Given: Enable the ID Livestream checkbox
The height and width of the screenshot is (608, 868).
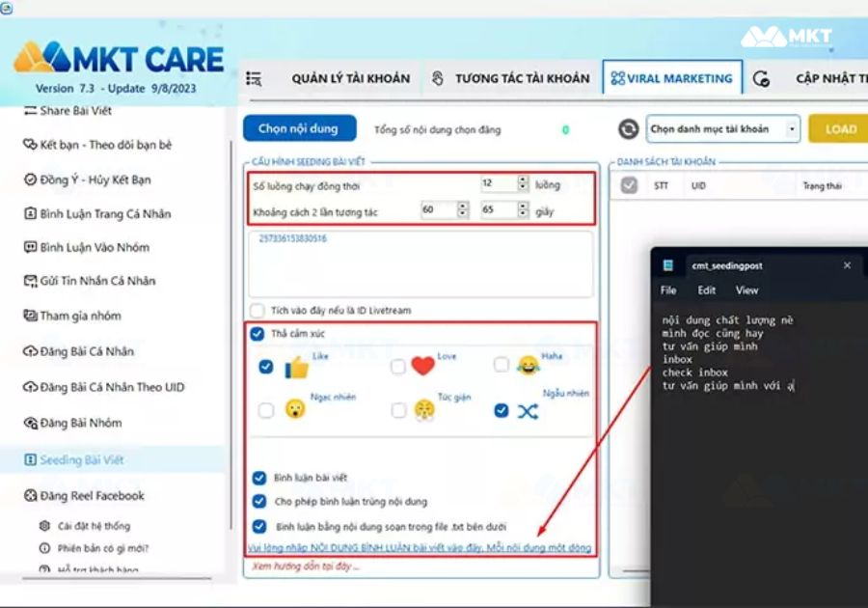Looking at the screenshot, I should (258, 311).
